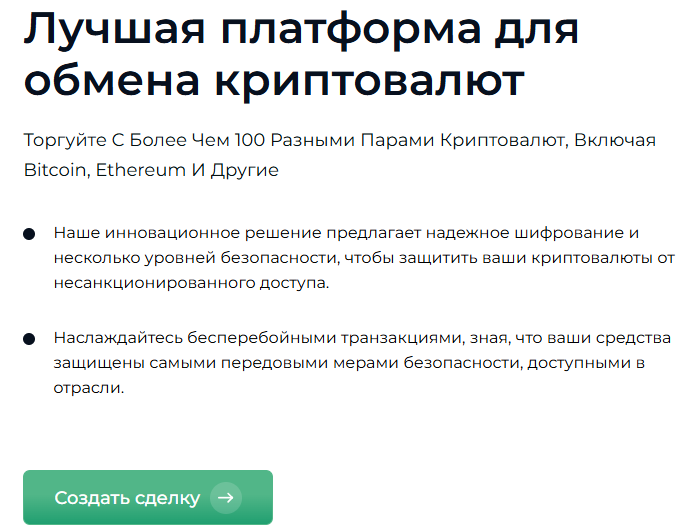
Task: Click the arrow icon inside the green button
Action: tap(226, 498)
